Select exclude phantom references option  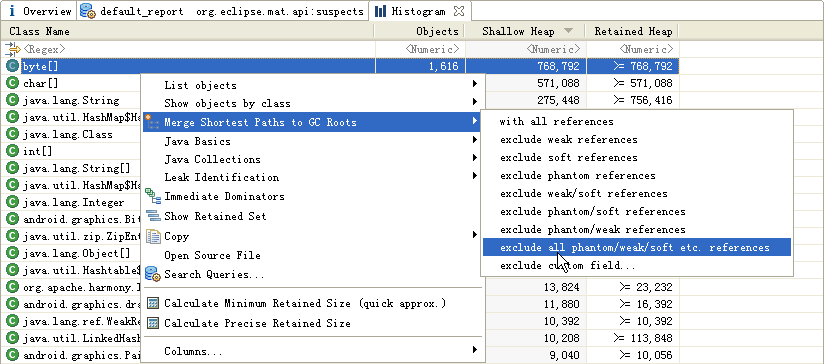[x=637, y=175]
